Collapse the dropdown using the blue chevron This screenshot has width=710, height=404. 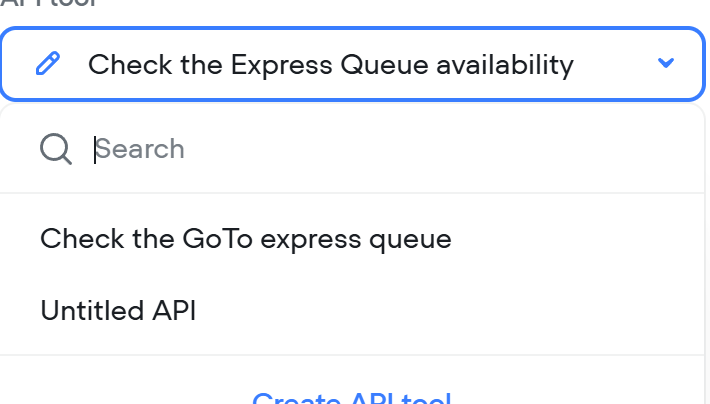(x=666, y=63)
